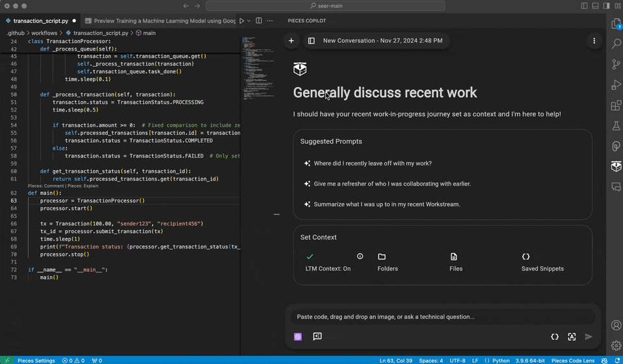Open the Python language mode selector

tap(500, 360)
